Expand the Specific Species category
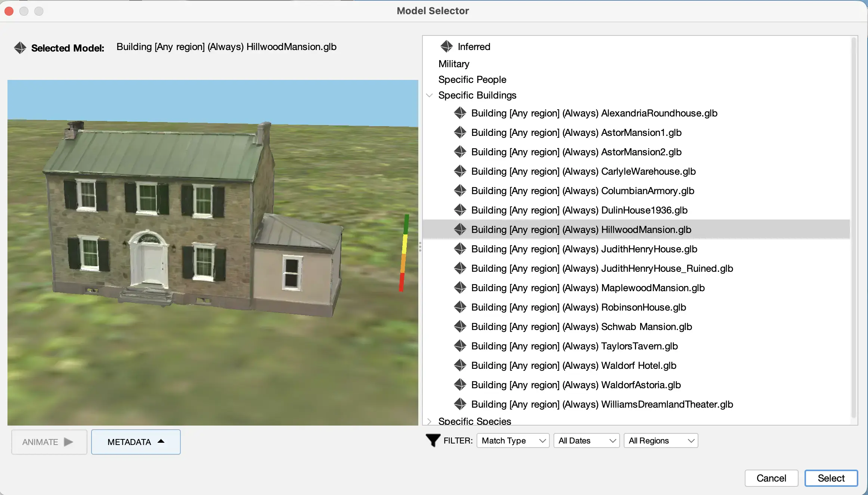The height and width of the screenshot is (495, 868). click(x=430, y=421)
